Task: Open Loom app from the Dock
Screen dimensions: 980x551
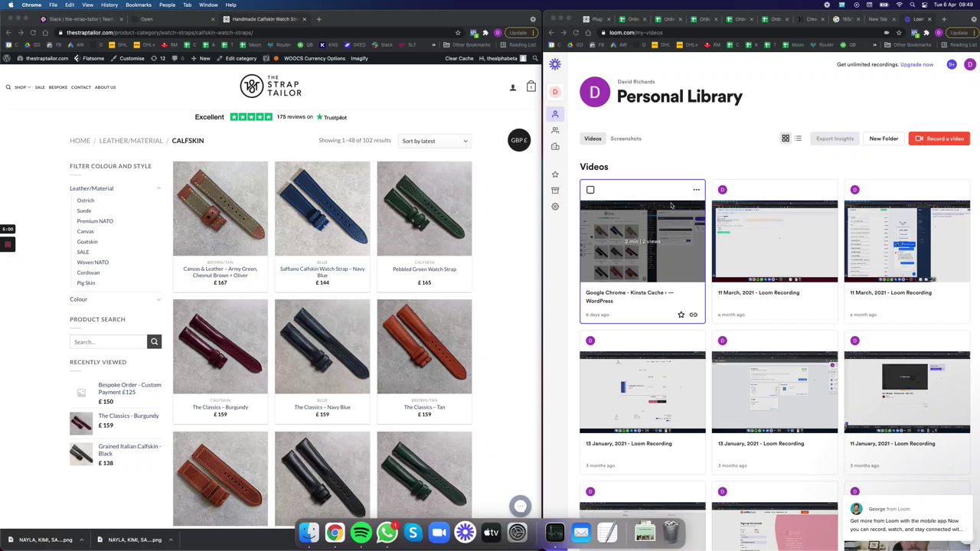Action: coord(465,533)
